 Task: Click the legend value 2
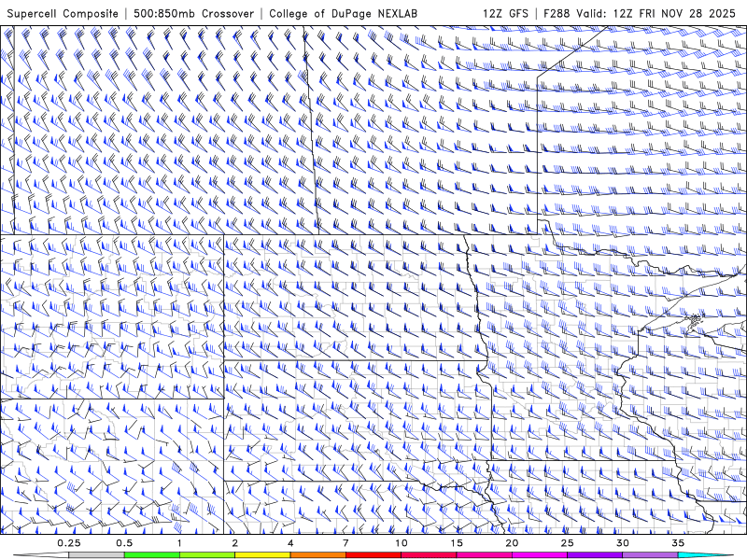235,543
